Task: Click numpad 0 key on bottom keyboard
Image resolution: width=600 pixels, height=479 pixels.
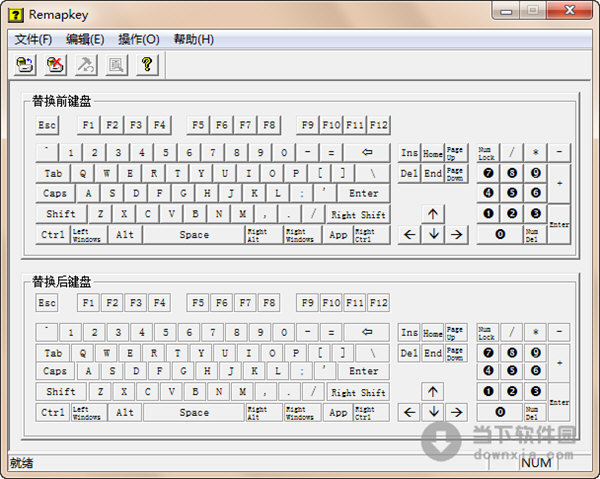Action: pyautogui.click(x=500, y=412)
